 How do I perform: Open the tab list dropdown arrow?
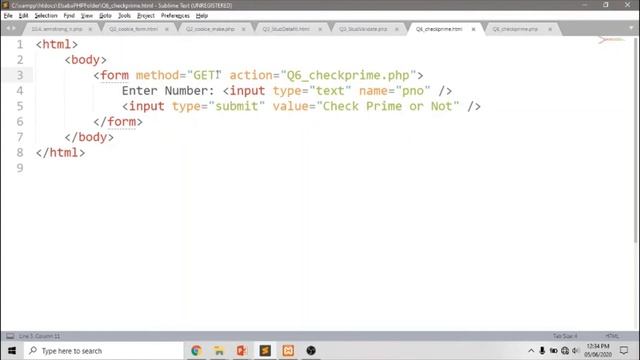[x=631, y=28]
